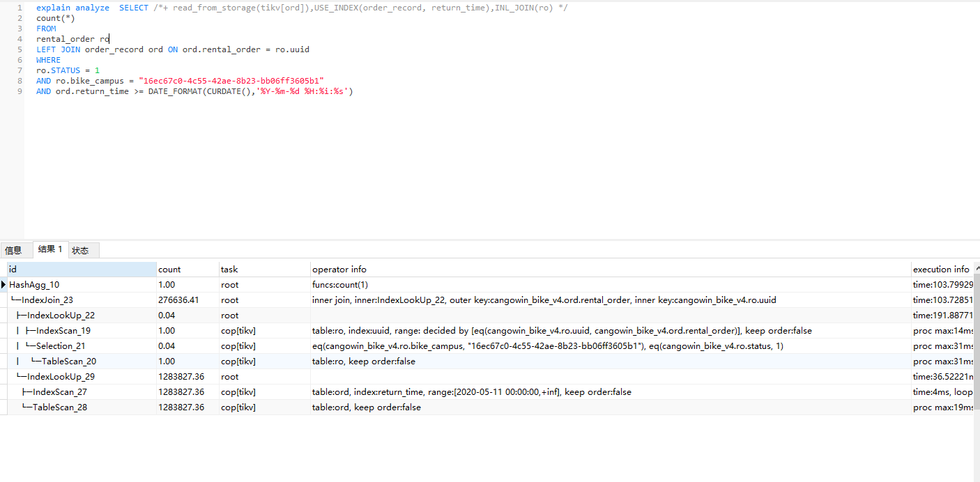This screenshot has height=482, width=980.
Task: Click the current-row arrow beside HashAgg_10
Action: (3, 285)
